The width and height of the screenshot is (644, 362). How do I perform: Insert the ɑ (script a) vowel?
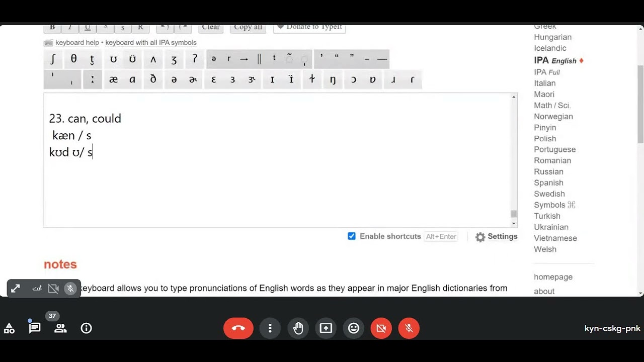click(132, 79)
